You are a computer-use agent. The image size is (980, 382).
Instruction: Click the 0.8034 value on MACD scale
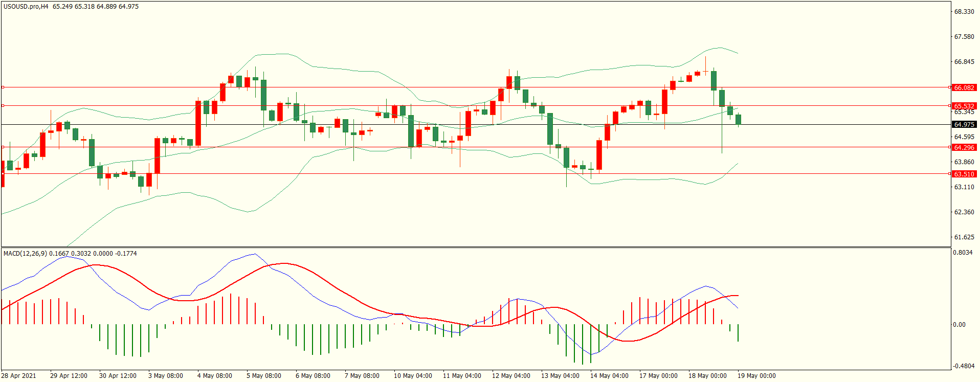coord(963,252)
